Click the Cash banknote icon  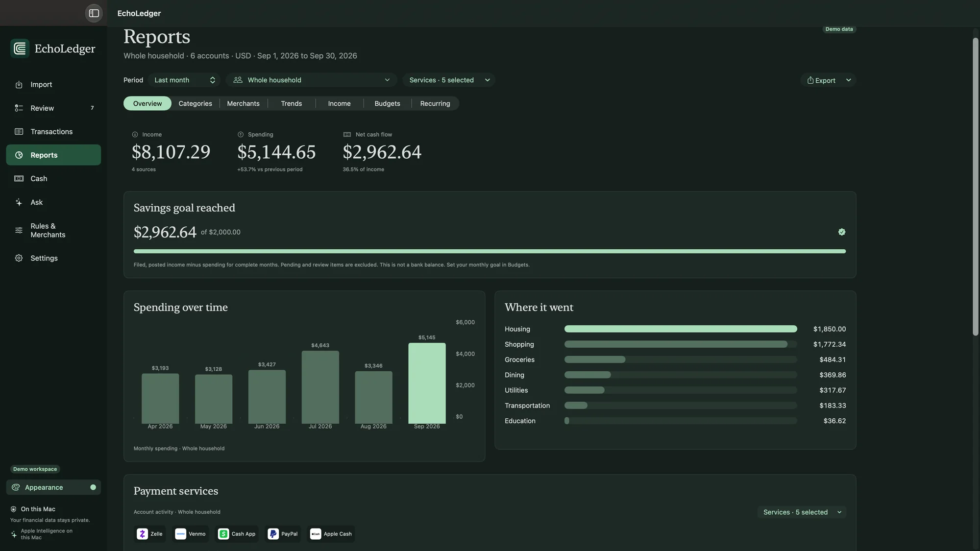[19, 179]
